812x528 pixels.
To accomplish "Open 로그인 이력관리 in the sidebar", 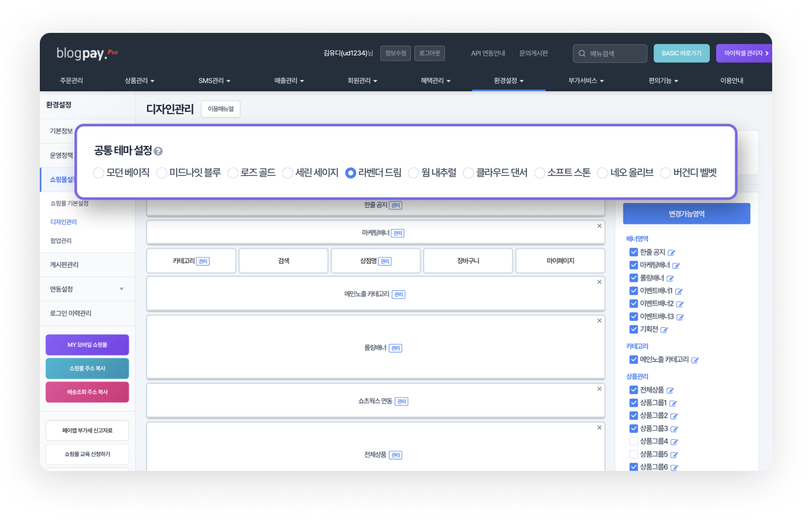I will 70,313.
